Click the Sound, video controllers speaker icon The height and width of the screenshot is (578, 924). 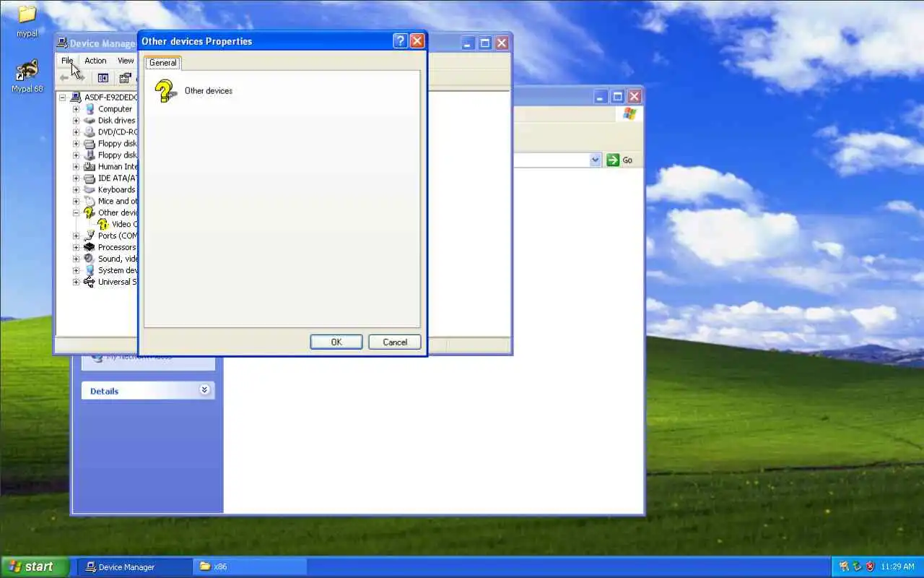pyautogui.click(x=90, y=259)
